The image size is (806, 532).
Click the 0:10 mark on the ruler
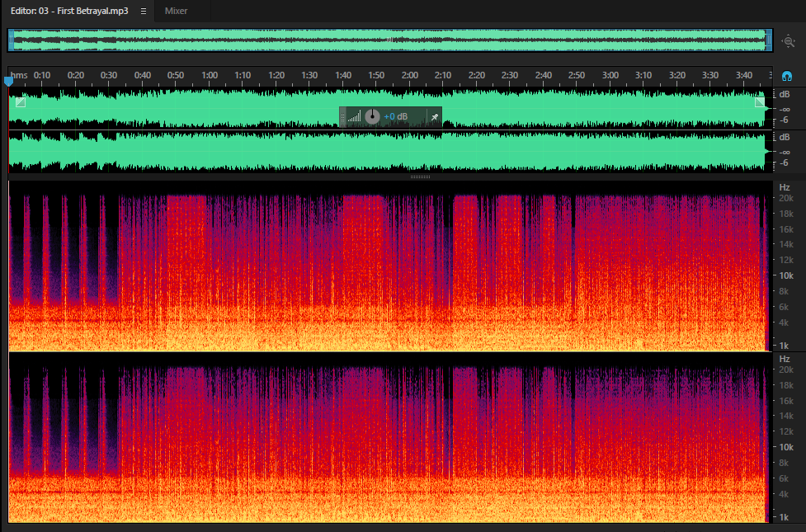tap(42, 75)
